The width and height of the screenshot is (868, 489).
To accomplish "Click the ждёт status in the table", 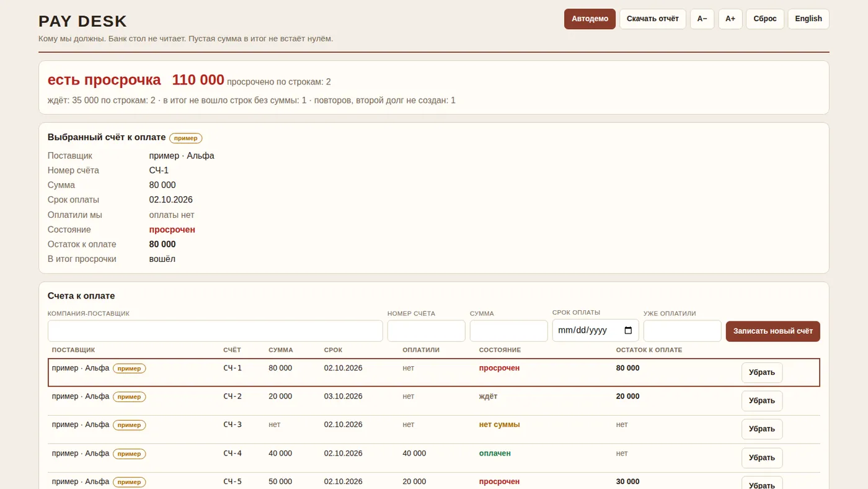I will click(x=488, y=397).
